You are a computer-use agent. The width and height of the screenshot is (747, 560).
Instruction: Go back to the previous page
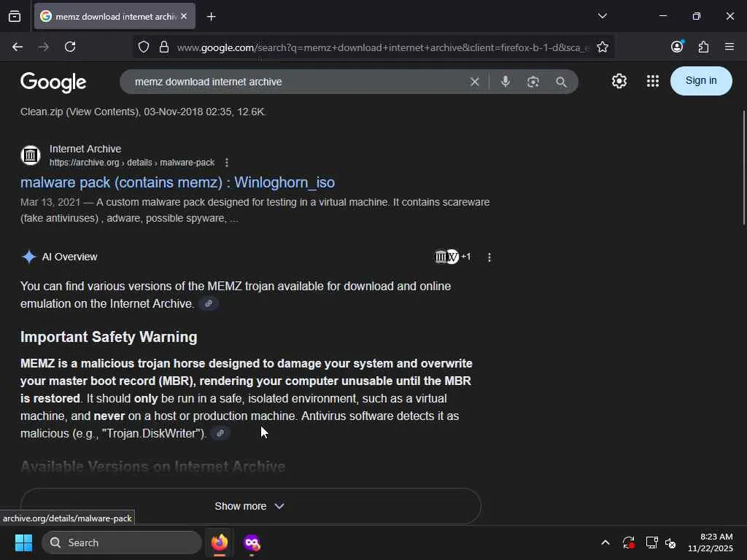(18, 47)
